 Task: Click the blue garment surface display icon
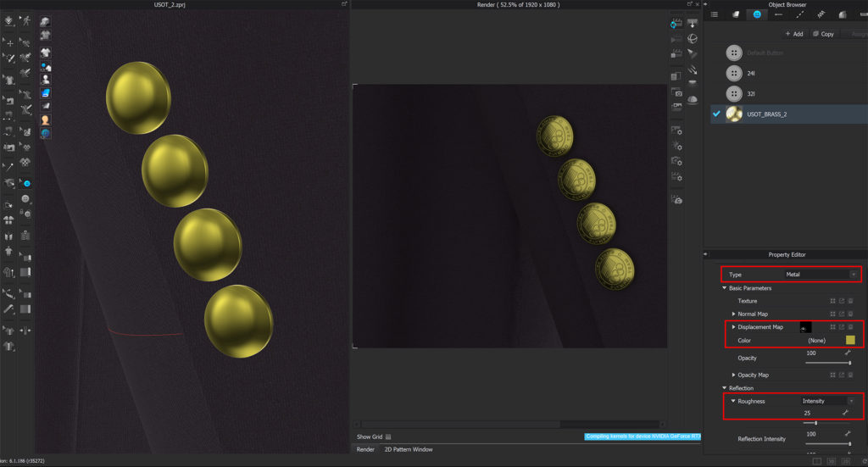pos(46,92)
